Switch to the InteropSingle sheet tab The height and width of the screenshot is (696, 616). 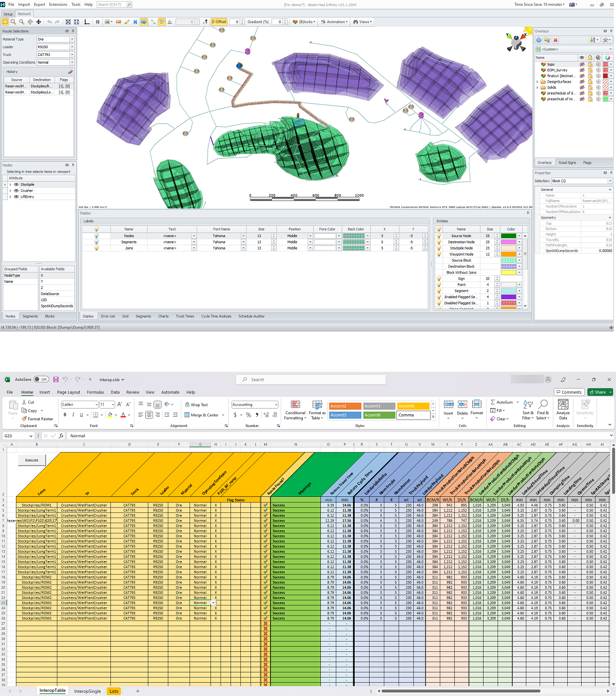(87, 691)
